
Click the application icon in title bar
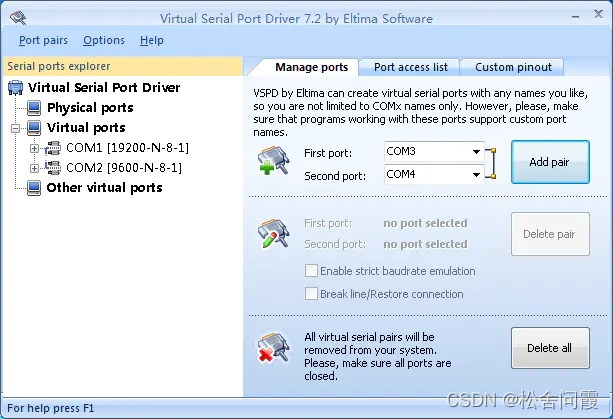click(x=18, y=18)
